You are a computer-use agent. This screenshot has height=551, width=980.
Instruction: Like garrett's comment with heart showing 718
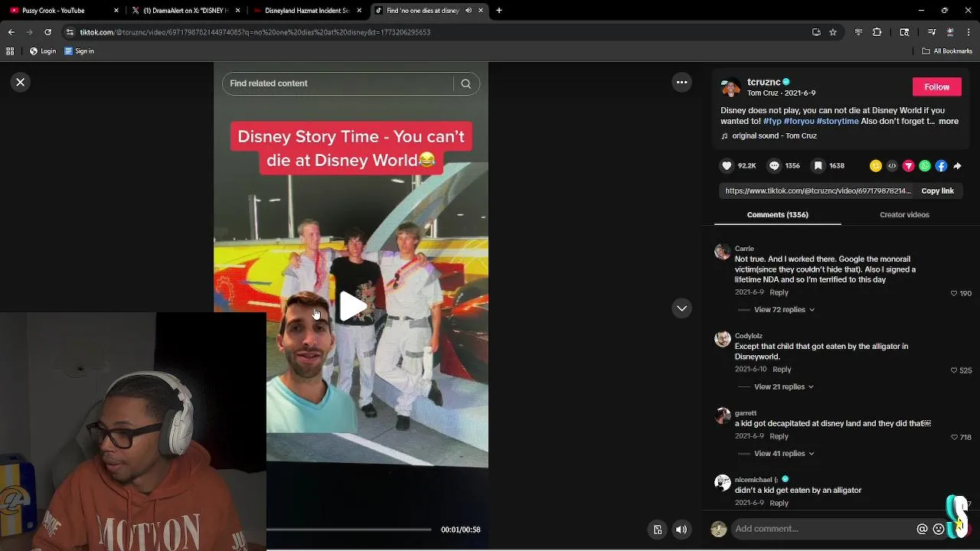point(954,437)
